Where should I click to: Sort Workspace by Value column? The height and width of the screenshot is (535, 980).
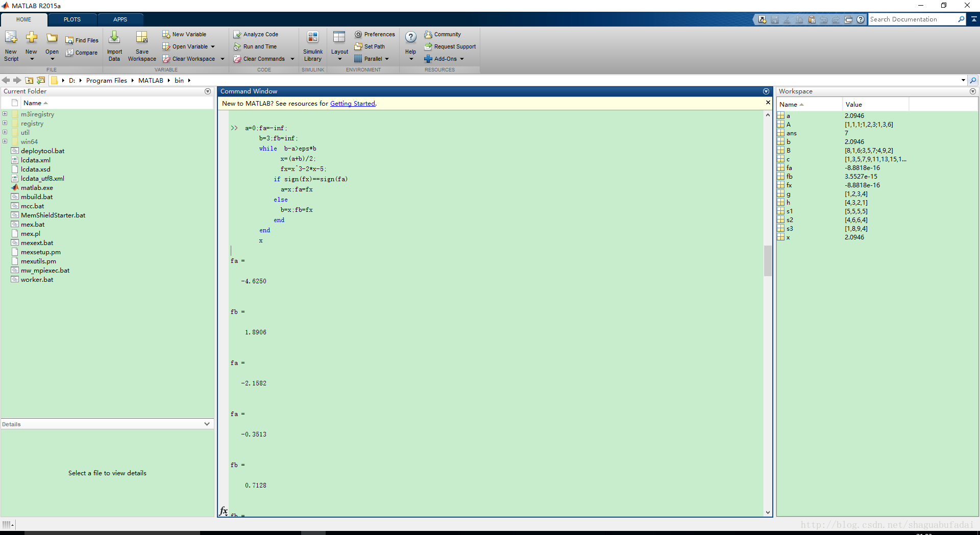tap(875, 104)
